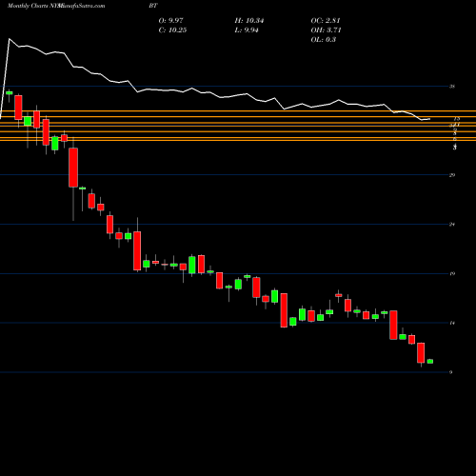Click the 29 price axis label

point(452,175)
